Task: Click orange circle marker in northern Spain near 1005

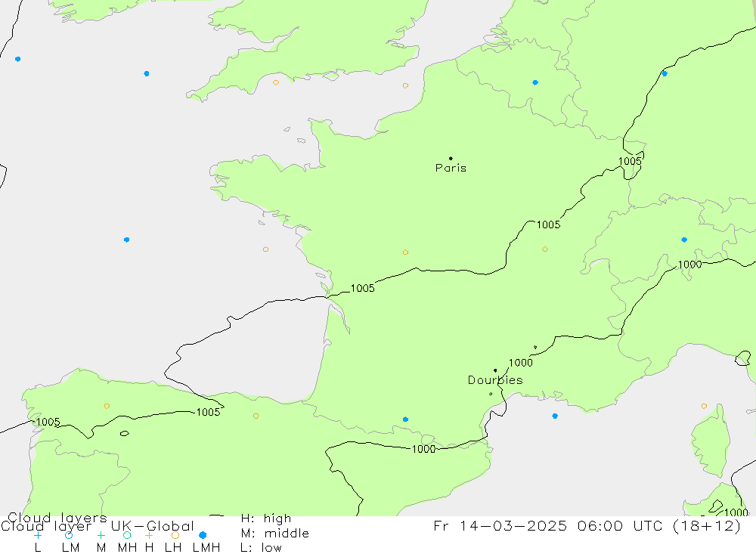Action: tap(256, 416)
